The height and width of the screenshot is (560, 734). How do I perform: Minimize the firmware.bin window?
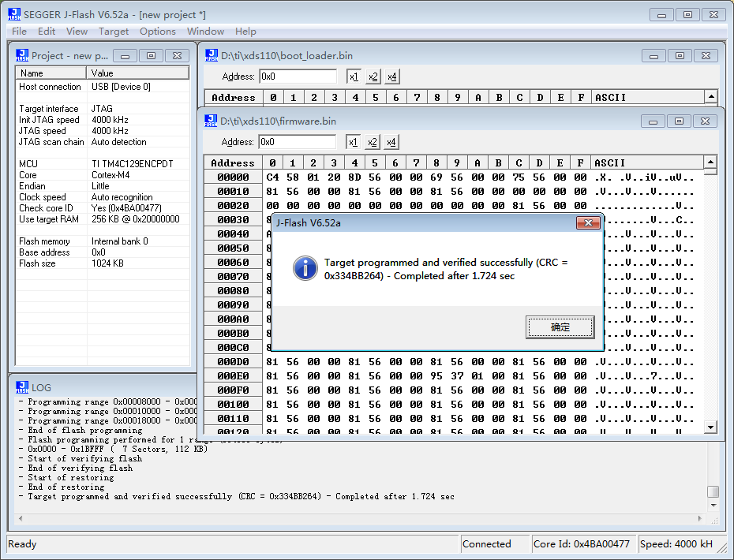pyautogui.click(x=653, y=121)
